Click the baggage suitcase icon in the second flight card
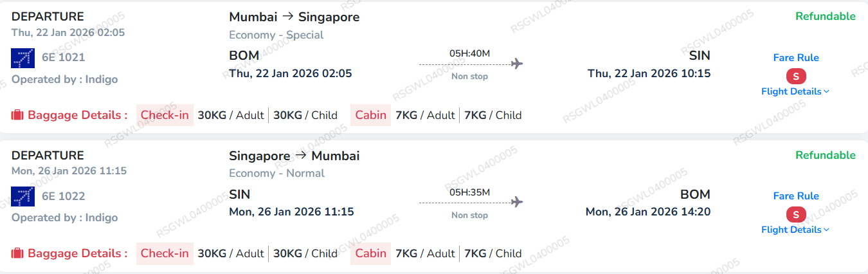868x274 pixels. coord(17,253)
